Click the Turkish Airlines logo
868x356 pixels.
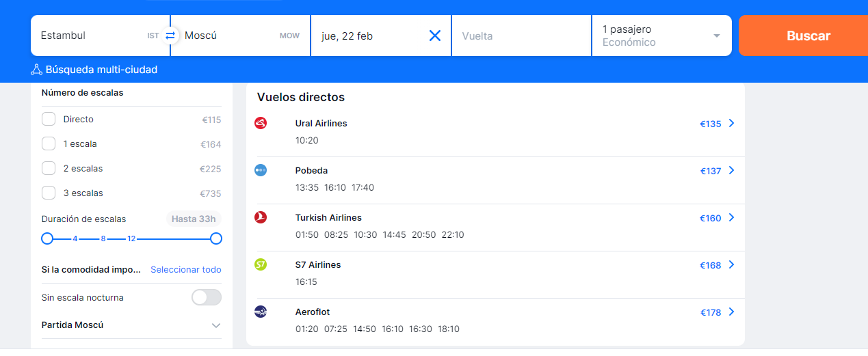point(261,217)
